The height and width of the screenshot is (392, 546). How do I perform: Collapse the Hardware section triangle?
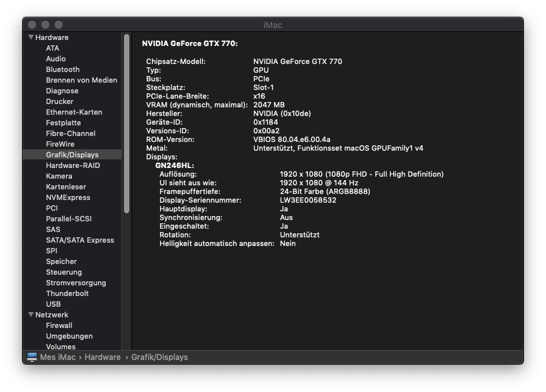click(x=31, y=37)
